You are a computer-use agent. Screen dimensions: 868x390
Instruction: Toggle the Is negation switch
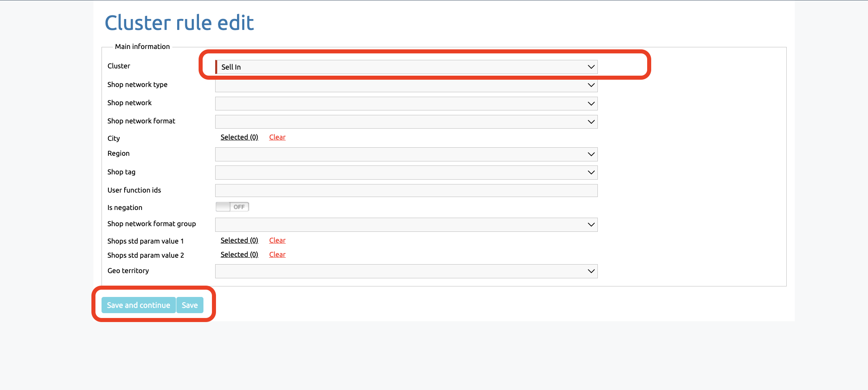232,207
